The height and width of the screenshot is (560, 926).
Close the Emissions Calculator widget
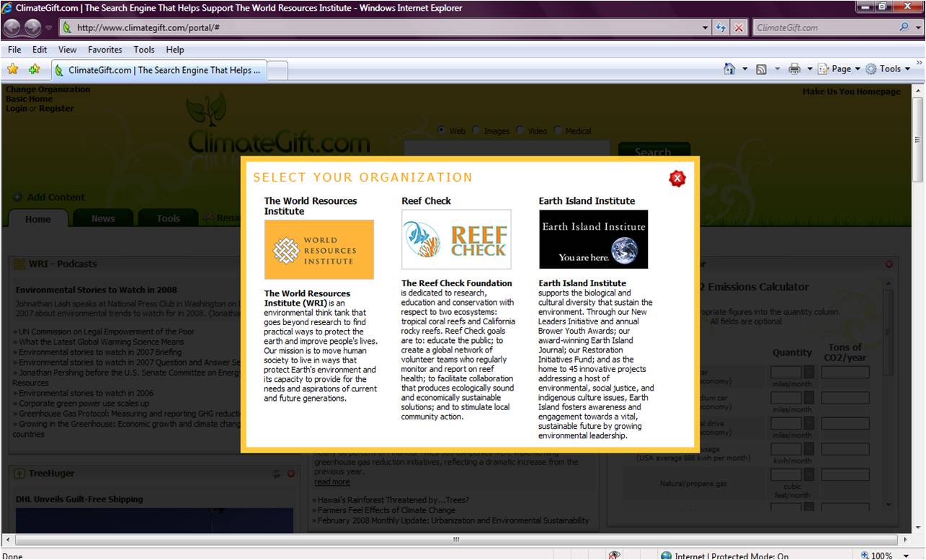click(x=889, y=265)
